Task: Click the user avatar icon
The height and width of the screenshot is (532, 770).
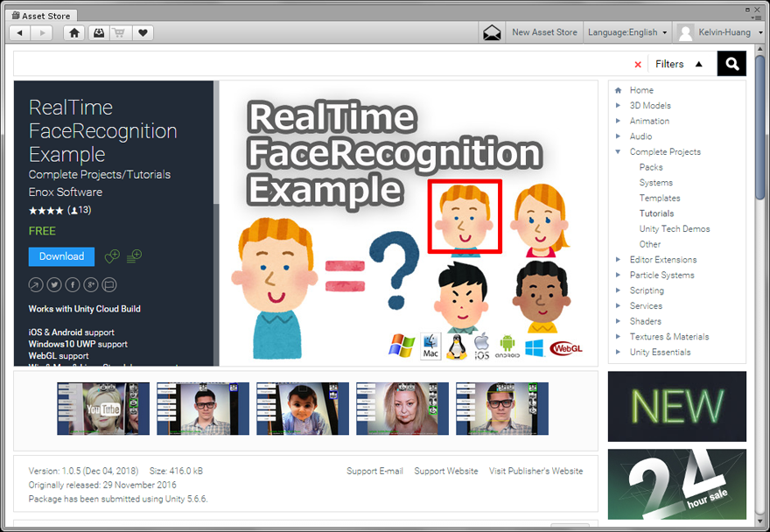Action: [x=685, y=33]
